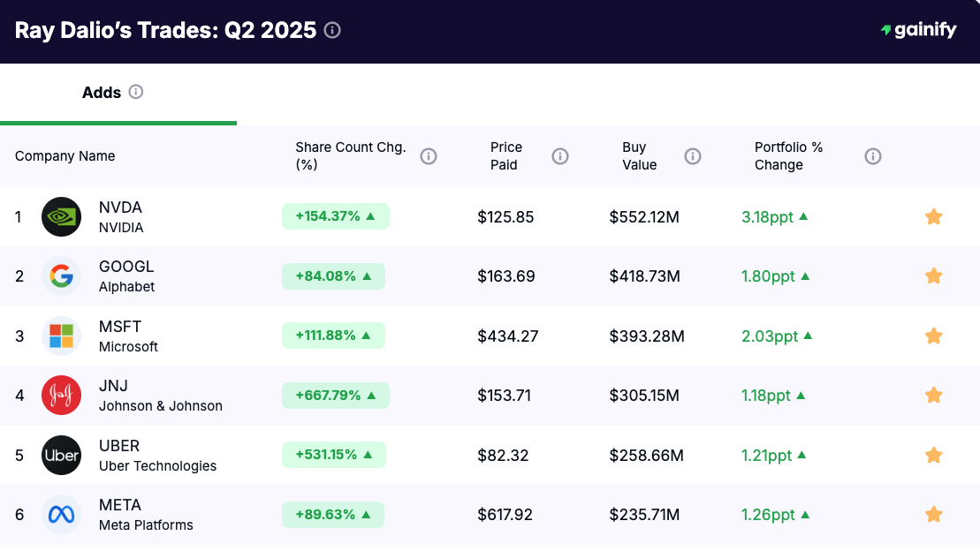The image size is (980, 551).
Task: Show info for Share Count Chg. column
Action: tap(428, 156)
